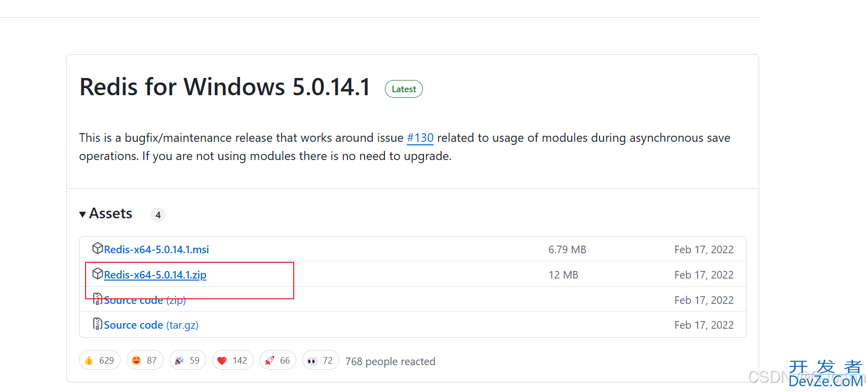Screen dimensions: 868x392
Task: React with the thumbs up emoji
Action: pyautogui.click(x=100, y=361)
